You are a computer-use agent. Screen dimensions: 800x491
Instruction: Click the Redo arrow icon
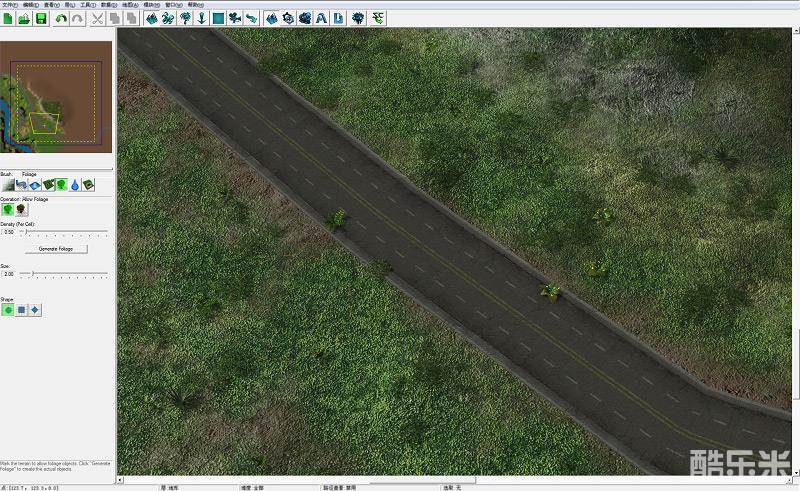pyautogui.click(x=77, y=18)
